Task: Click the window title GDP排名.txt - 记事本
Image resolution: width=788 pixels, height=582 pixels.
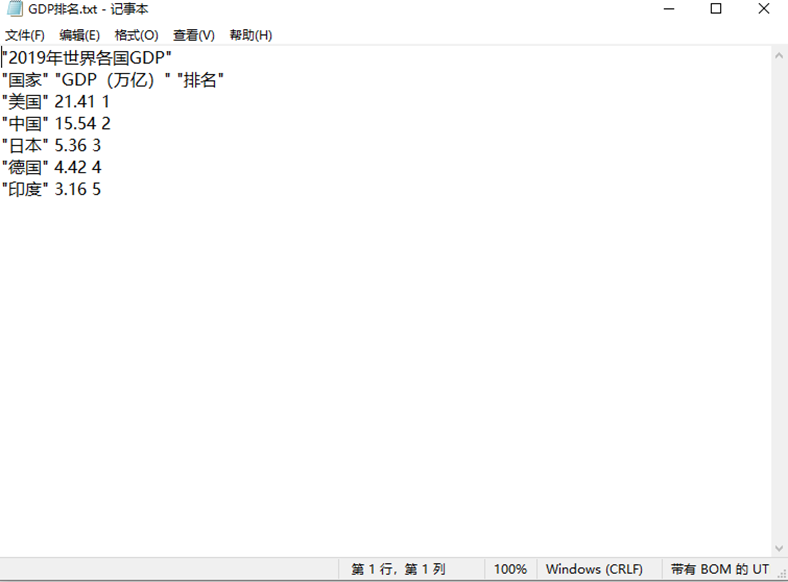Action: [88, 9]
